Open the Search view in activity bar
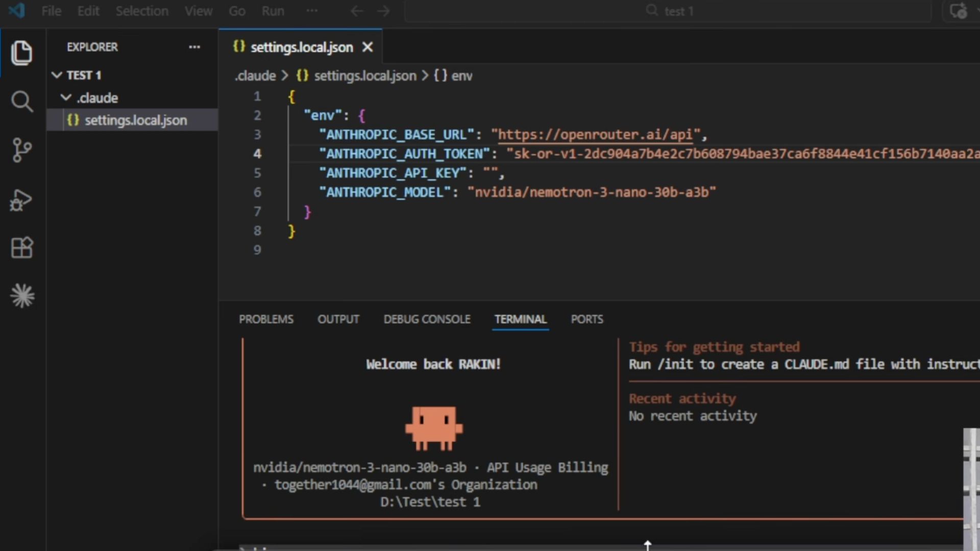The height and width of the screenshot is (551, 980). point(21,102)
